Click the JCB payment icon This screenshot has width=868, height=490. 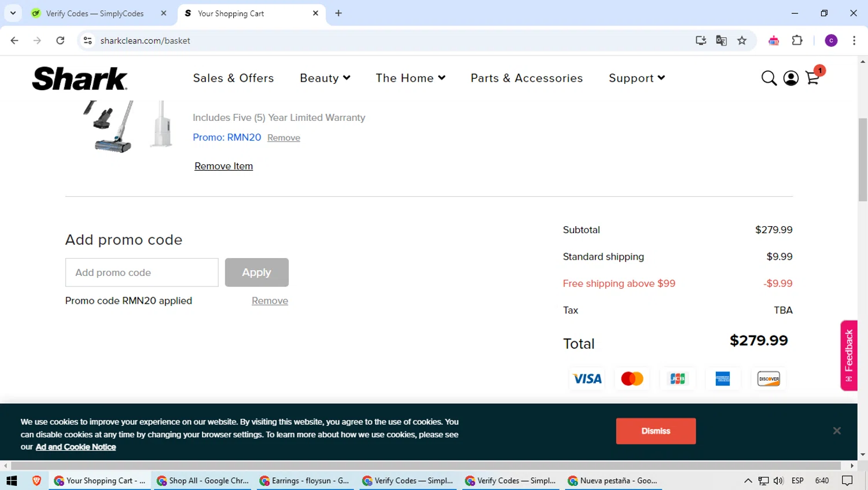[x=678, y=379]
